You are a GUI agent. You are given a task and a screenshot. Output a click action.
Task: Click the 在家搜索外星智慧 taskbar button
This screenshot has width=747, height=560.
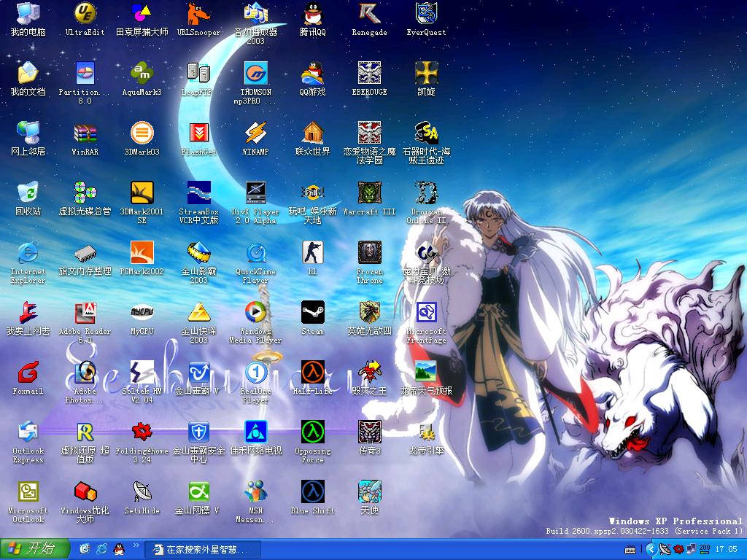point(203,550)
